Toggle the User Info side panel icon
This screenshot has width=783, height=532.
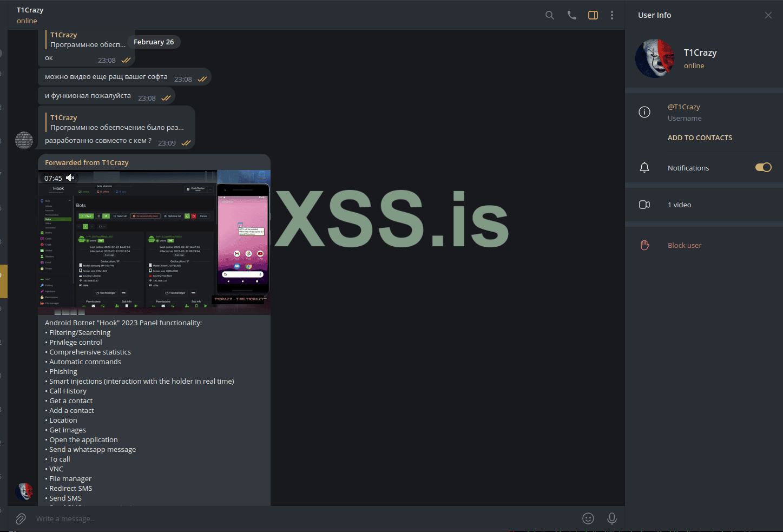[593, 15]
